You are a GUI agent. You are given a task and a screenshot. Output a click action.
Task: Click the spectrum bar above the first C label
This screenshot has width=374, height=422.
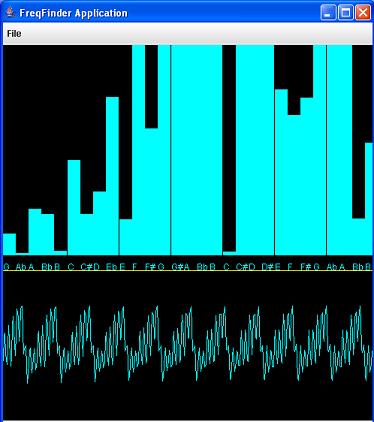tap(74, 207)
